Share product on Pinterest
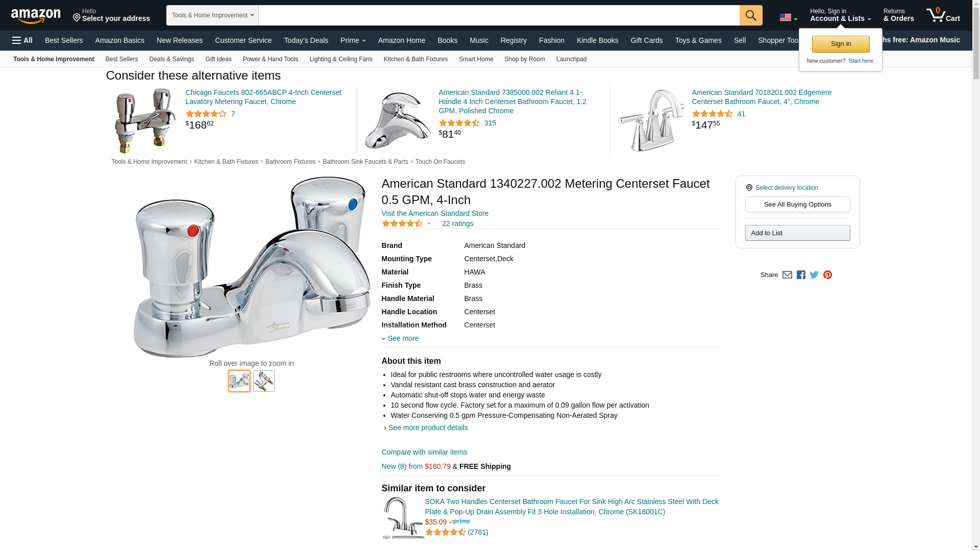The width and height of the screenshot is (980, 551). click(827, 275)
